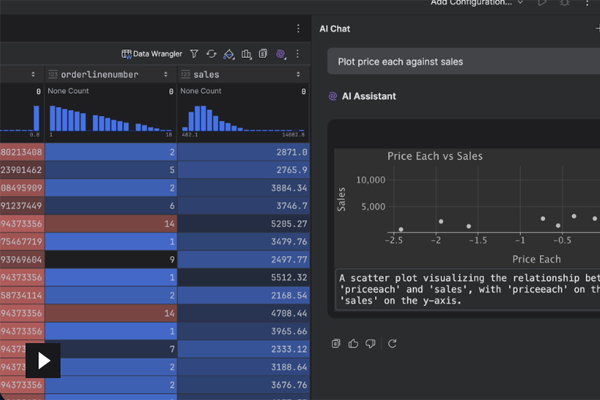600x400 pixels.
Task: Select the cell ending in 23901462
Action: (22, 170)
